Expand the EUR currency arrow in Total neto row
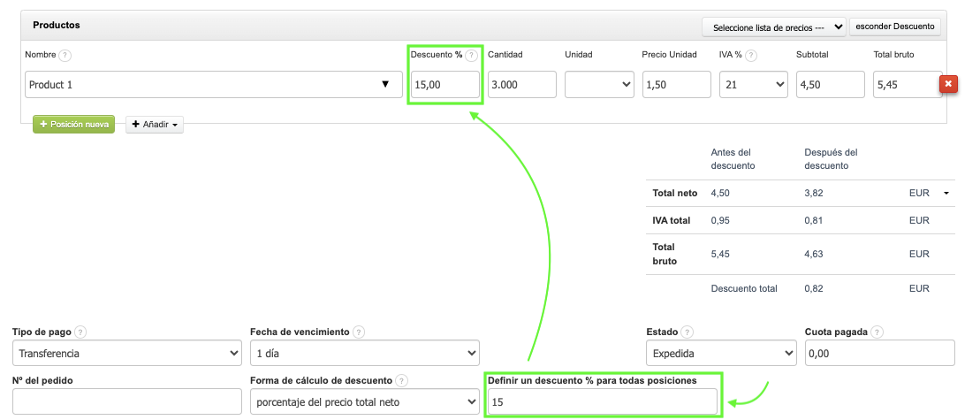This screenshot has width=980, height=420. point(946,193)
